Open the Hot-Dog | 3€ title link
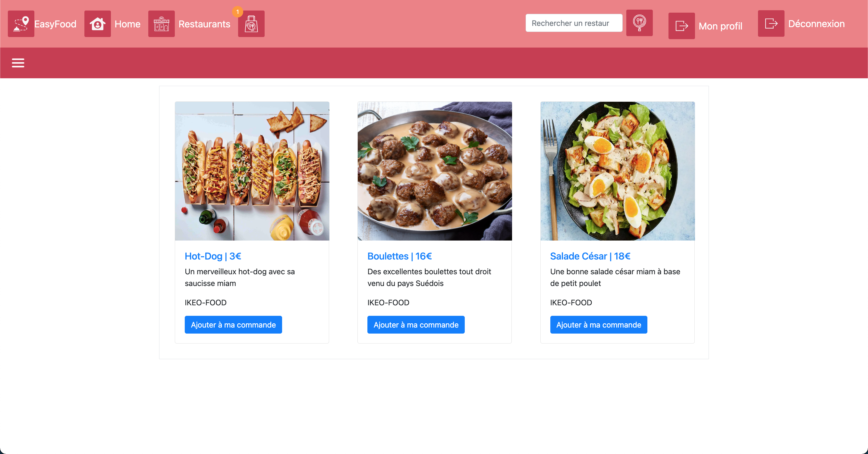The width and height of the screenshot is (868, 454). [x=213, y=256]
